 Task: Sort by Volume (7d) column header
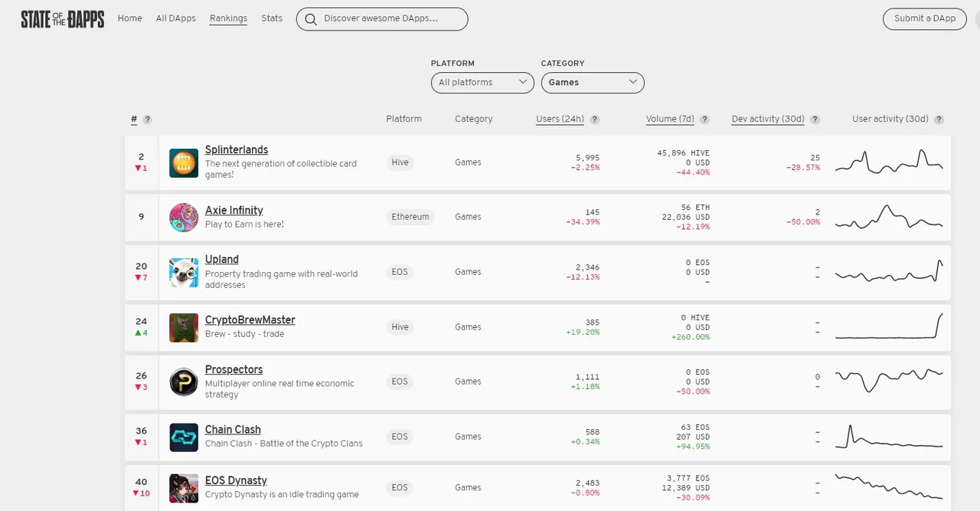tap(670, 119)
